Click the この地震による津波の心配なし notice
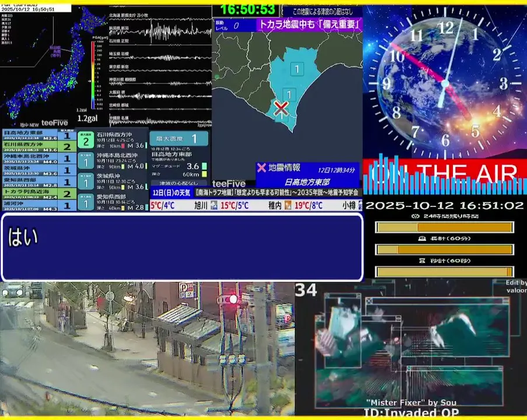This screenshot has height=420, width=527. click(323, 12)
